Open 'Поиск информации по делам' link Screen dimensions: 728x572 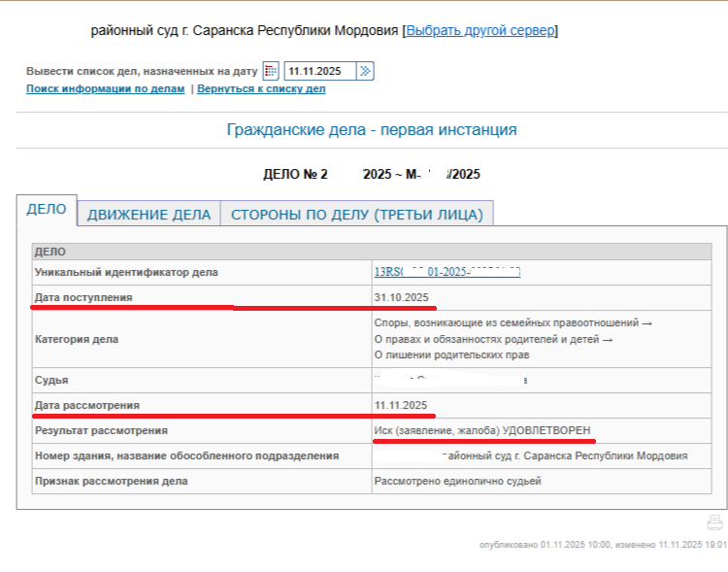(106, 88)
